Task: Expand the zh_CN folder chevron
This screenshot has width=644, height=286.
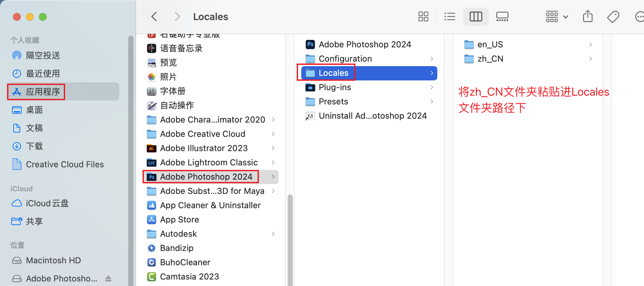Action: (x=591, y=59)
